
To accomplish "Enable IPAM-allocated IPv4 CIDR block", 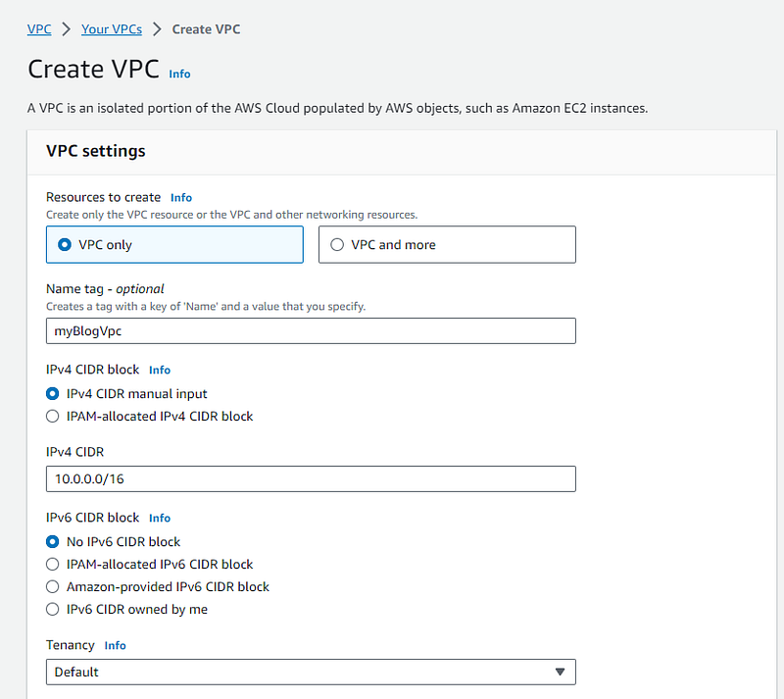I will 53,417.
